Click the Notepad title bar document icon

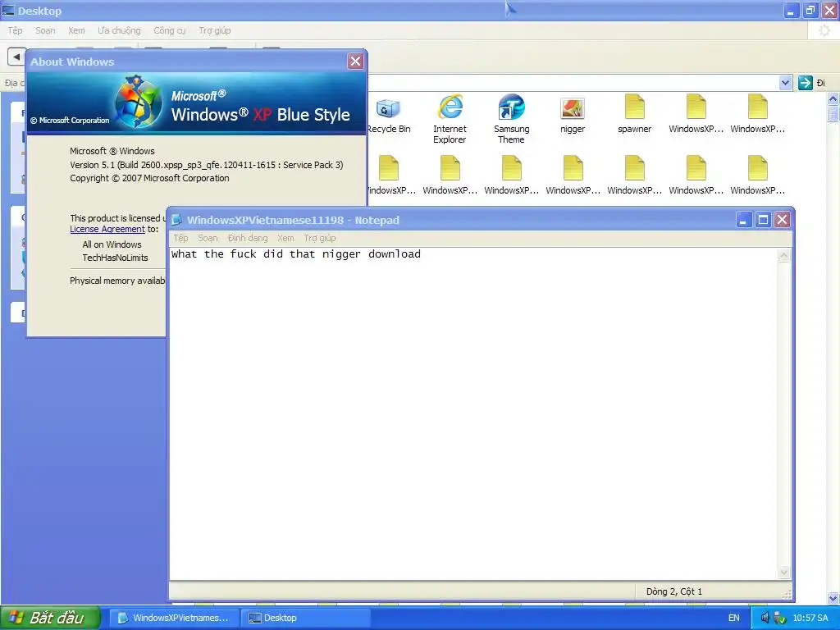point(176,220)
